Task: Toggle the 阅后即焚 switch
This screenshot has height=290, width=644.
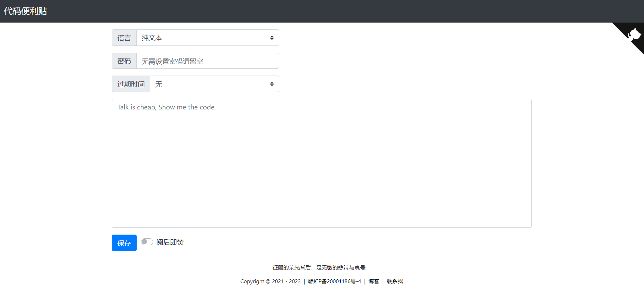Action: click(147, 242)
